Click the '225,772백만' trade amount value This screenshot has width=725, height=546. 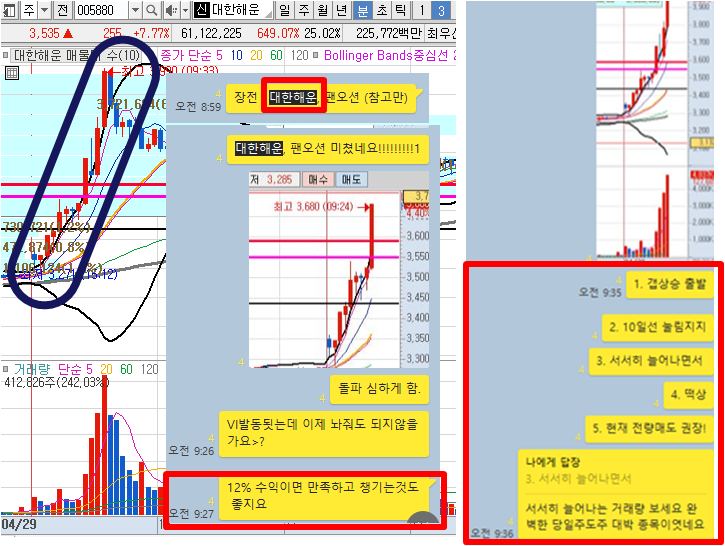click(389, 33)
